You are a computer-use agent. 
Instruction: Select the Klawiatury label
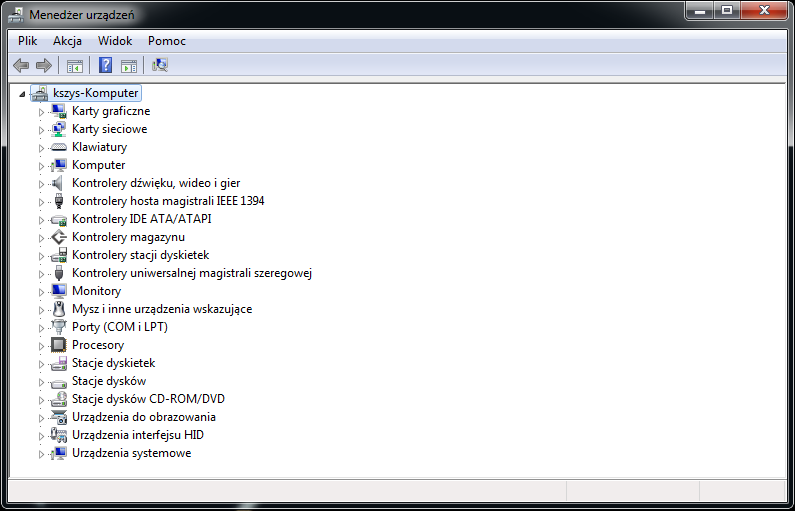click(x=99, y=147)
